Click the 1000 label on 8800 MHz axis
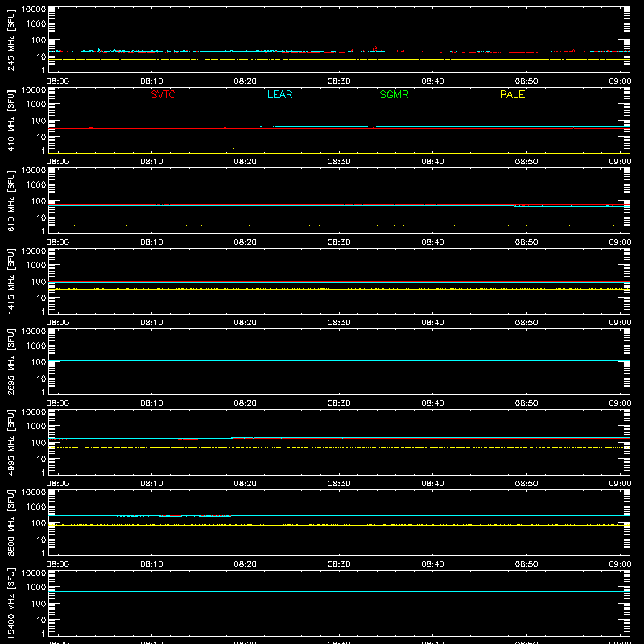The height and width of the screenshot is (644, 644). (36, 507)
